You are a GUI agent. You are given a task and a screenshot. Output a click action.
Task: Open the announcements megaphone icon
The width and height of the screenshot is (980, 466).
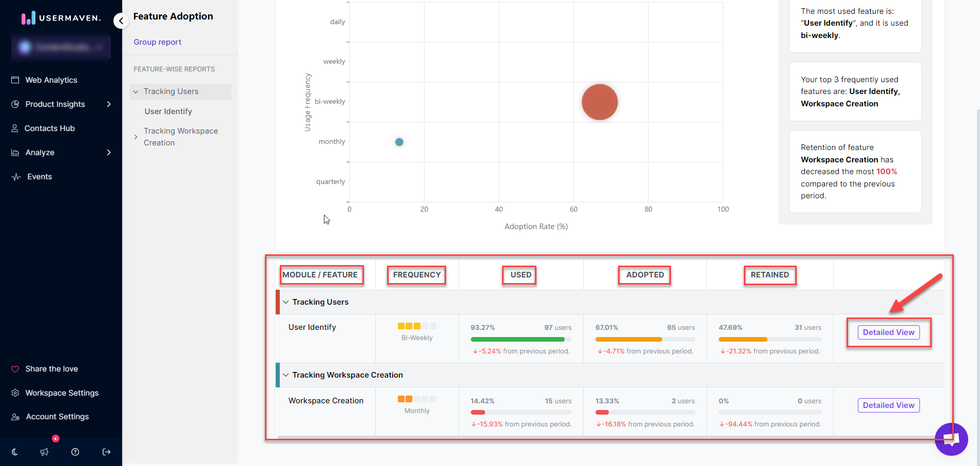(x=45, y=452)
